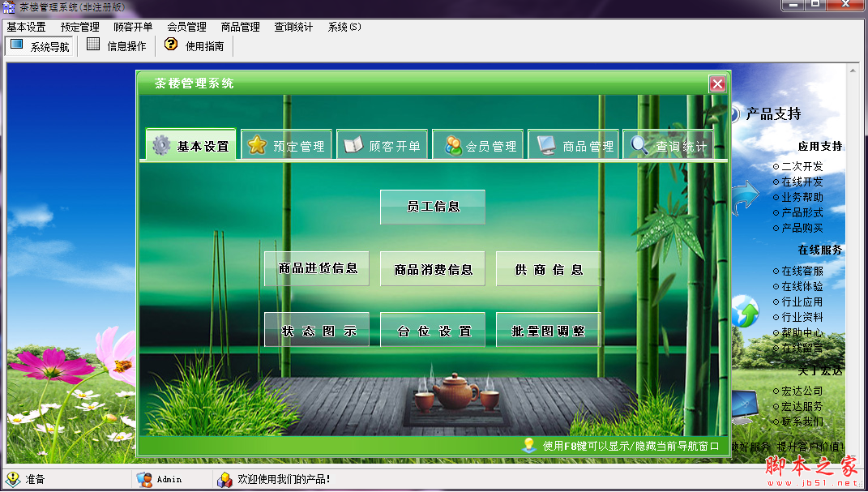Click the 系统导航 toolbar button label
This screenshot has width=868, height=492.
[49, 47]
